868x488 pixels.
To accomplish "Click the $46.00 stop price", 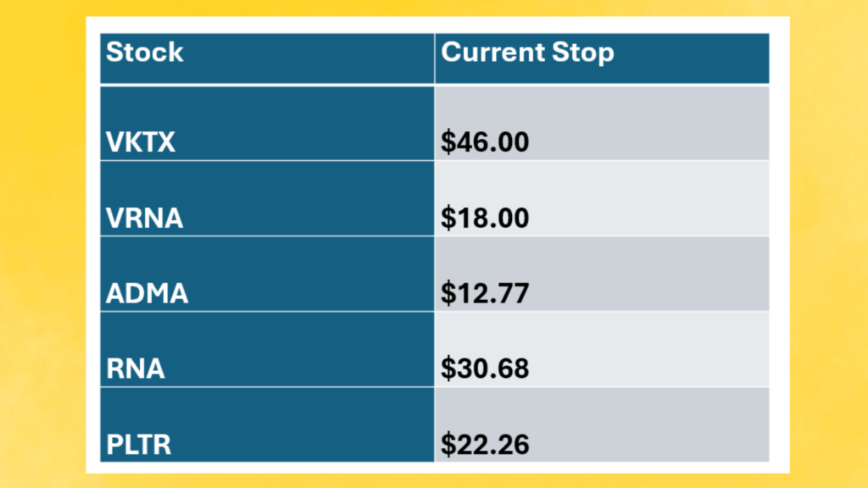I will coord(486,142).
